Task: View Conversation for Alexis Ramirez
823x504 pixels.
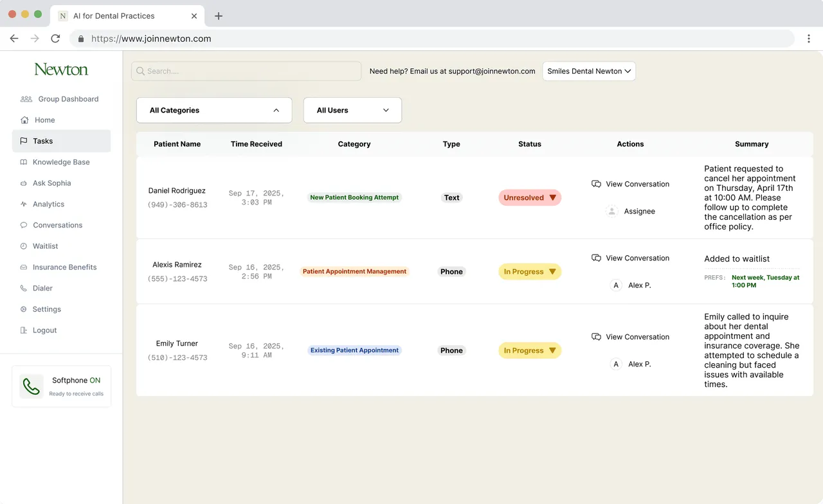Action: (x=630, y=258)
